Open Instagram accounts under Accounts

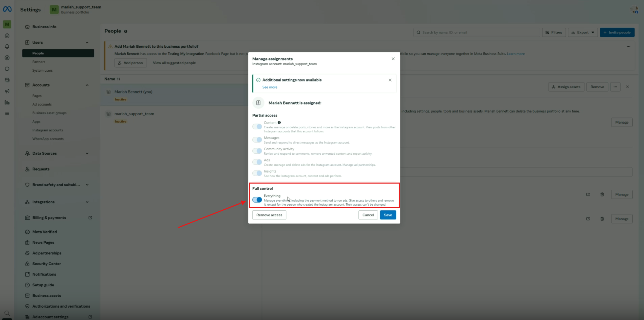(48, 130)
